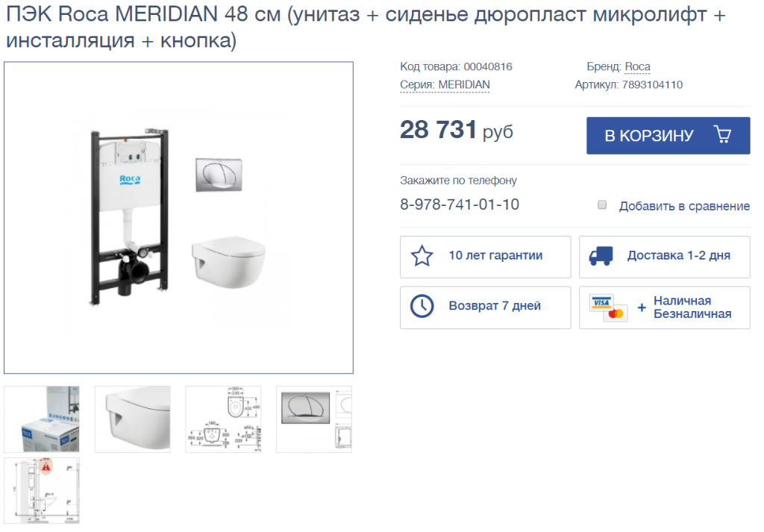Click the star warranty icon
This screenshot has width=764, height=532.
coord(422,256)
